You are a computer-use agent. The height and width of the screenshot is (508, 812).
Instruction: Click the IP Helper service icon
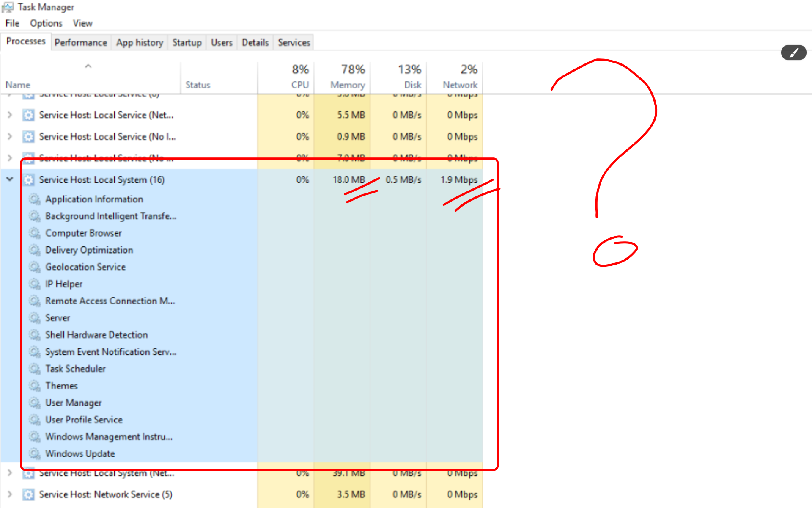(35, 284)
